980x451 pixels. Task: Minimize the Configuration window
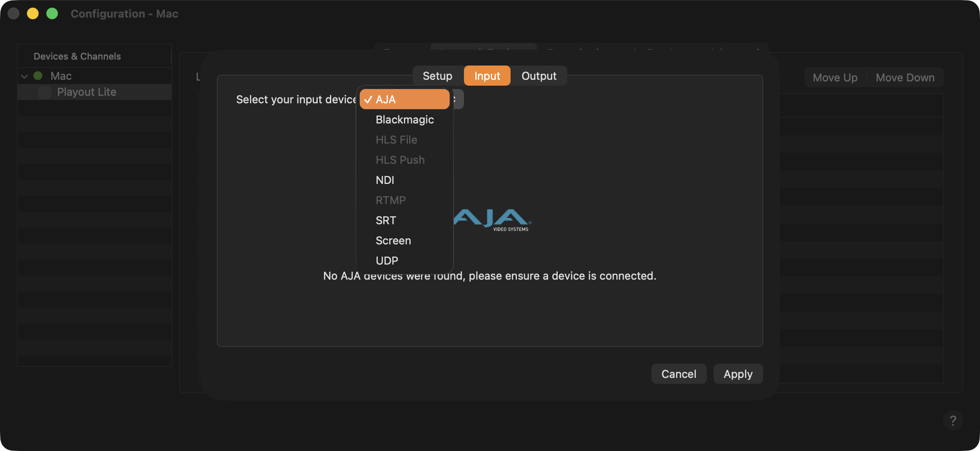click(33, 13)
